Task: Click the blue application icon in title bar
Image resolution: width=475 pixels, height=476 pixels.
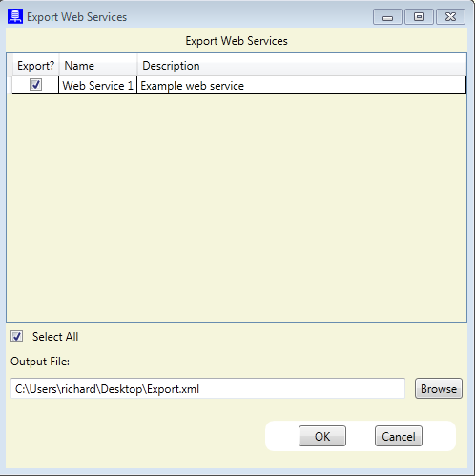Action: point(15,16)
